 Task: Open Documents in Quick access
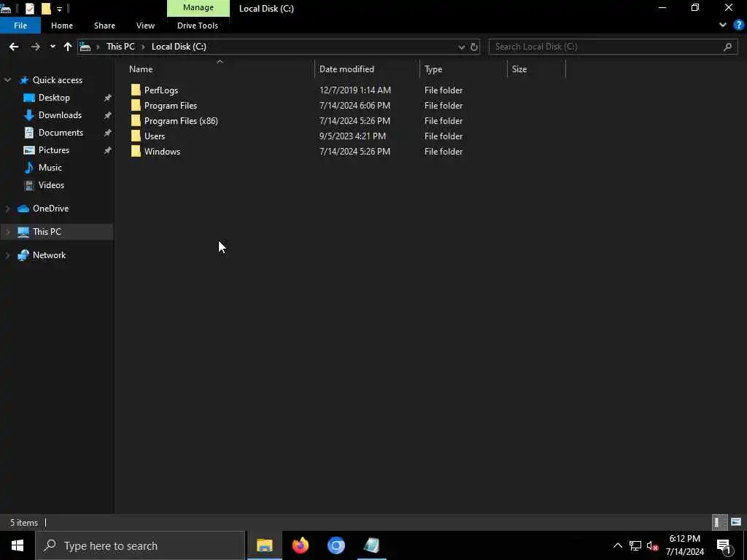coord(61,133)
